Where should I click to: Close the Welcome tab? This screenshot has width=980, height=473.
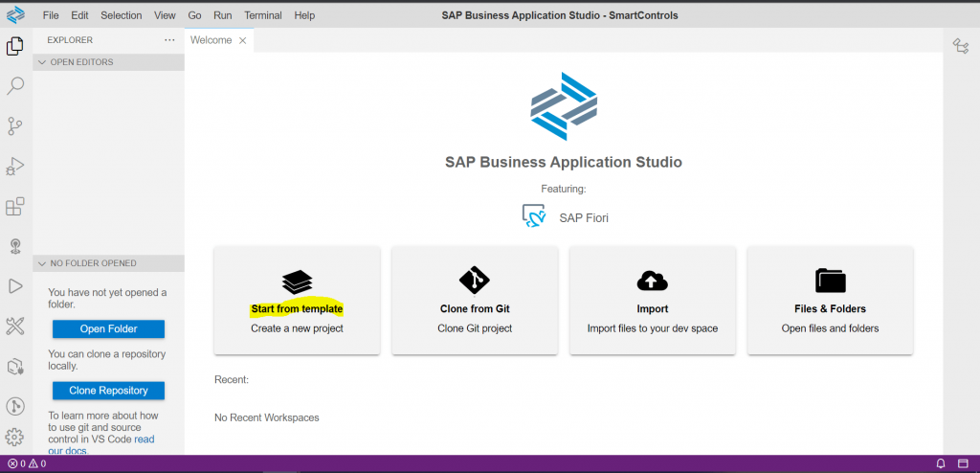pyautogui.click(x=243, y=40)
